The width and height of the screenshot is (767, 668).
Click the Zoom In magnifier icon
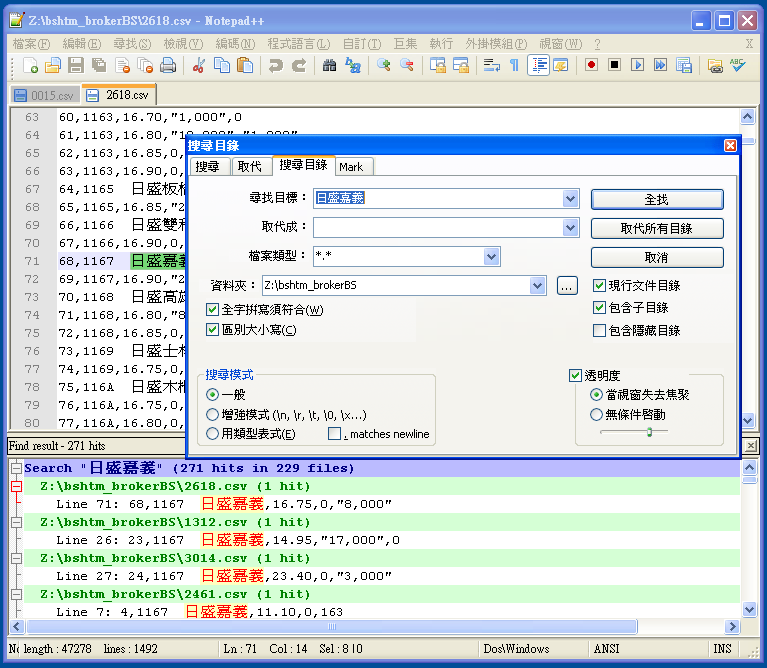384,66
